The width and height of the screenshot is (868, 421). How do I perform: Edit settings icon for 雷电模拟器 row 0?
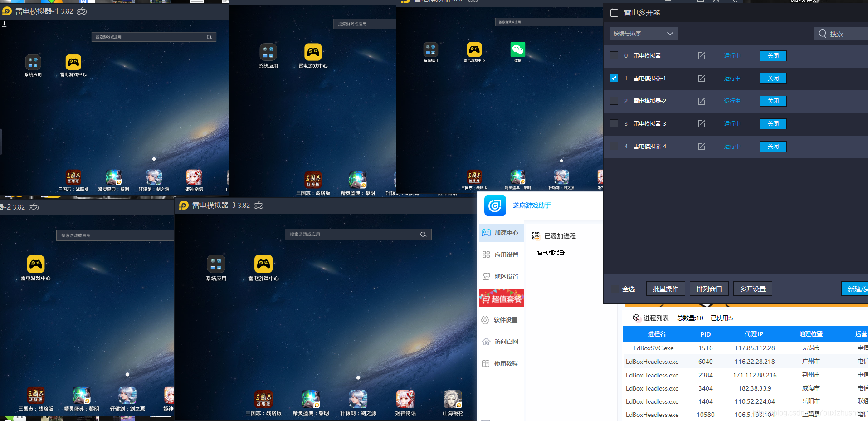pos(702,55)
